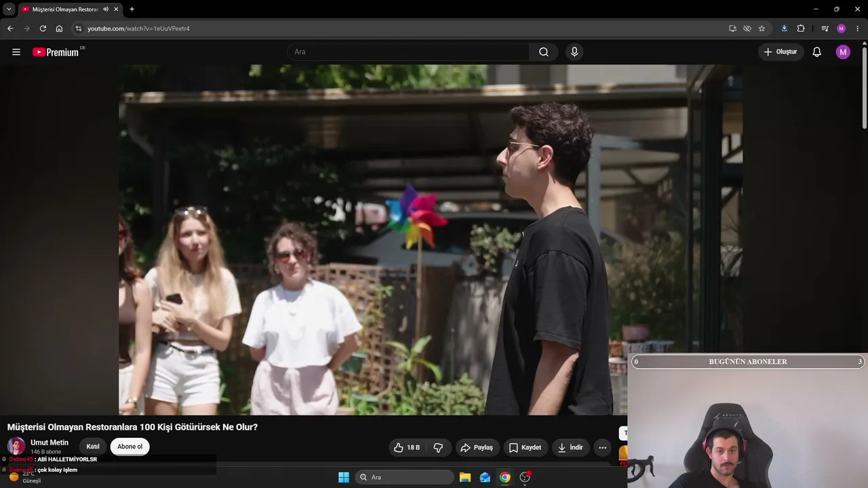Viewport: 868px width, 488px height.
Task: Click the chat message ABİ HALLETMİYORLSR
Action: pyautogui.click(x=66, y=460)
